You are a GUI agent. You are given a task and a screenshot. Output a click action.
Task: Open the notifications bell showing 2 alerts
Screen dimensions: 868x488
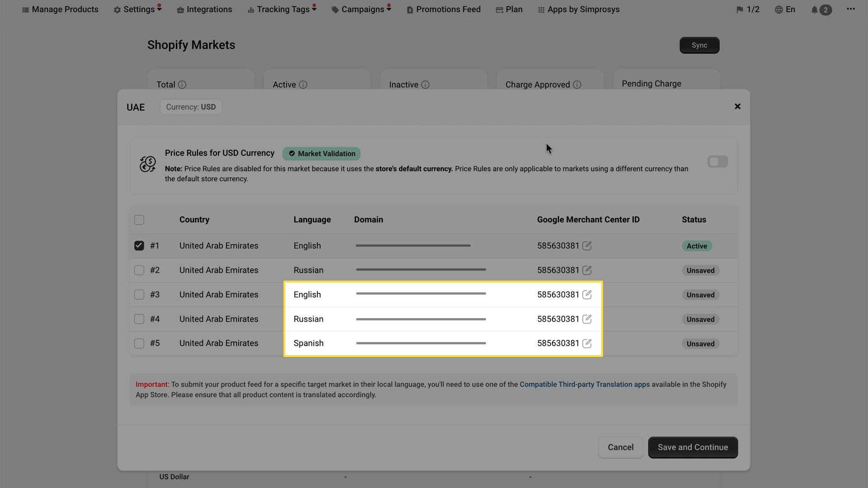[x=820, y=10]
